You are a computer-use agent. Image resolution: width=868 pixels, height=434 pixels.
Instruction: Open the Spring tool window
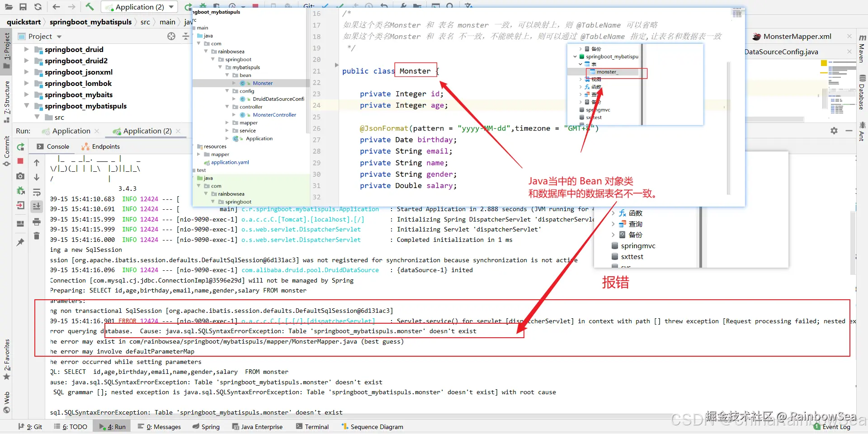click(x=206, y=427)
